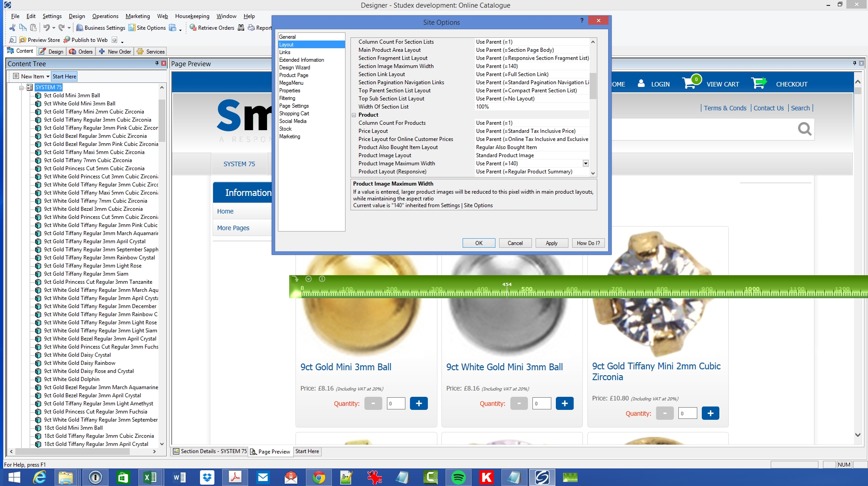Open Product Image Maximum Width dropdown arrow
This screenshot has height=486, width=868.
[x=586, y=164]
